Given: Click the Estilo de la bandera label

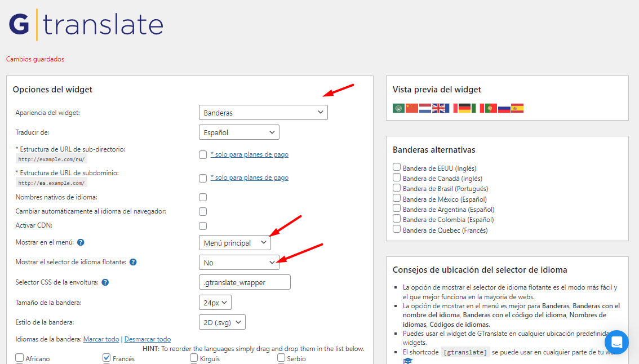Looking at the screenshot, I should pyautogui.click(x=45, y=322).
